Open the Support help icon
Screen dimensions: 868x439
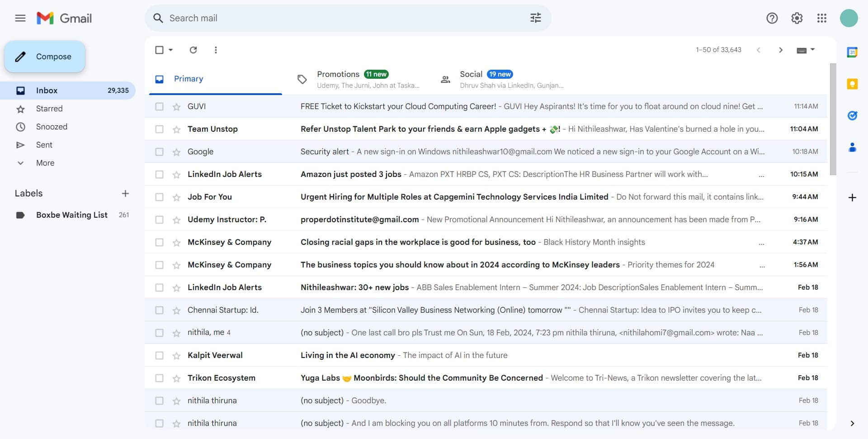(772, 18)
